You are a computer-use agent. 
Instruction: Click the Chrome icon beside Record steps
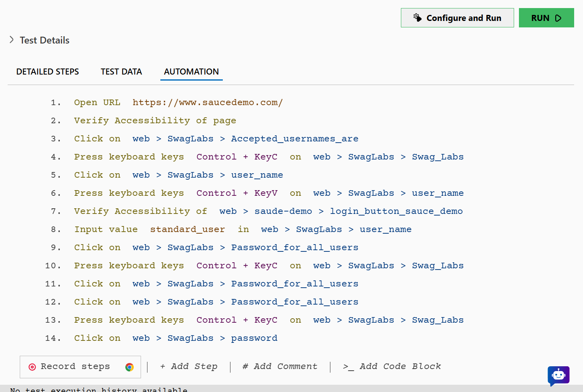(129, 367)
